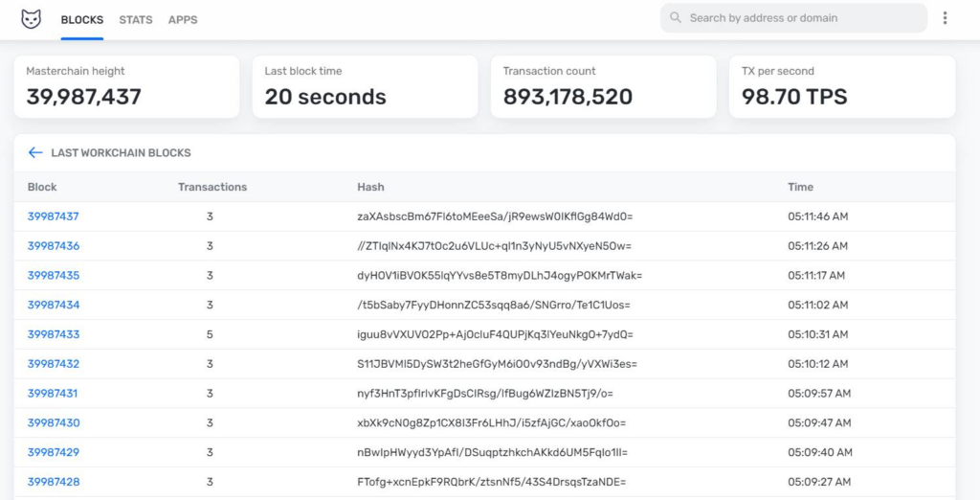Open block 39987436 link
Image resolution: width=980 pixels, height=500 pixels.
54,246
